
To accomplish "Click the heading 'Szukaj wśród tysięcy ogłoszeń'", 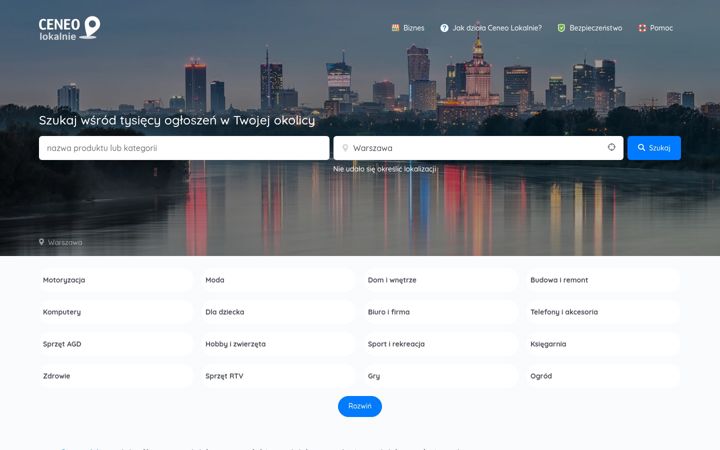I will pos(177,121).
